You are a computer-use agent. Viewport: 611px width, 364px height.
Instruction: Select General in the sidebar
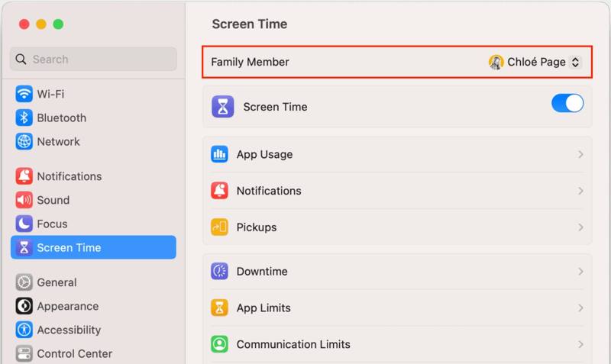[93, 282]
